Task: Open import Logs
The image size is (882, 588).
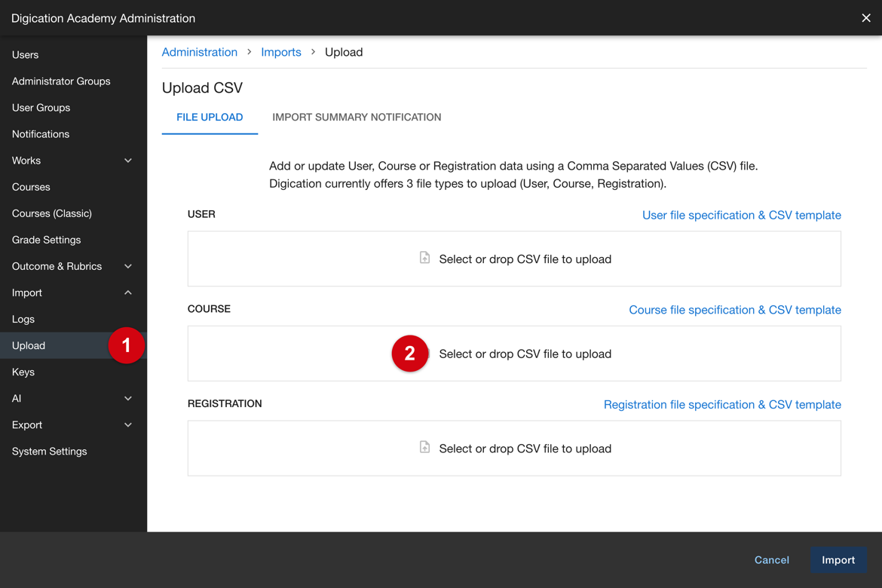Action: pyautogui.click(x=23, y=319)
